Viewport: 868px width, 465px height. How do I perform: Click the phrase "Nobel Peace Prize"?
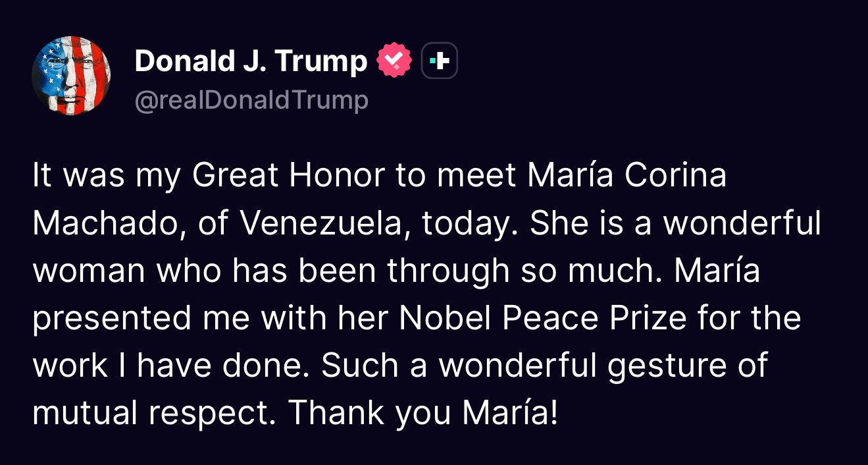pyautogui.click(x=497, y=319)
